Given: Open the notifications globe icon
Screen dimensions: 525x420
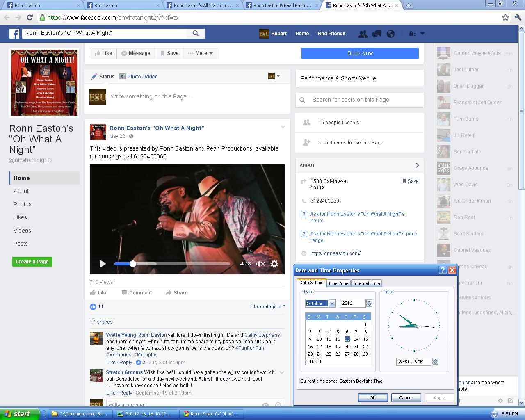Looking at the screenshot, I should point(390,34).
